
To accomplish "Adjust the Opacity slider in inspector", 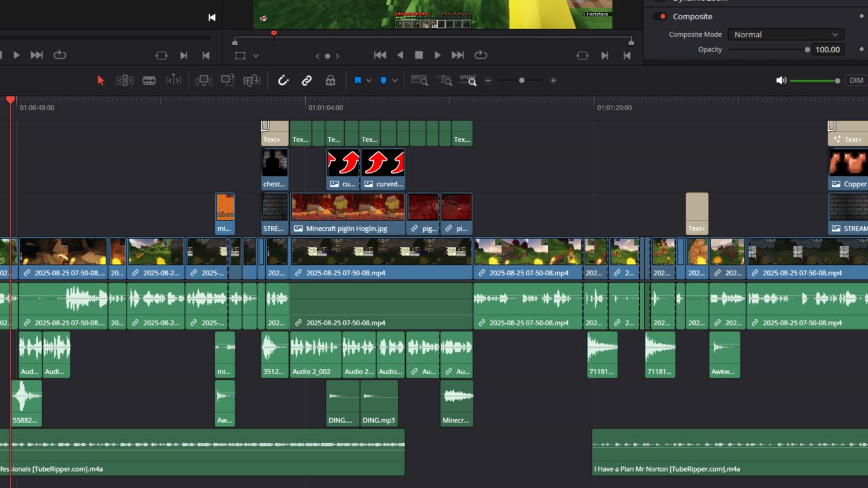I will coord(769,49).
